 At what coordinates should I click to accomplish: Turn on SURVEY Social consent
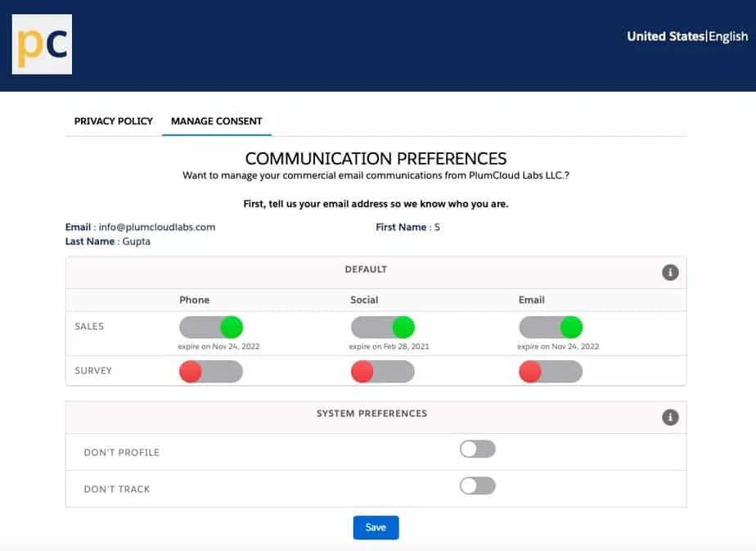point(381,371)
